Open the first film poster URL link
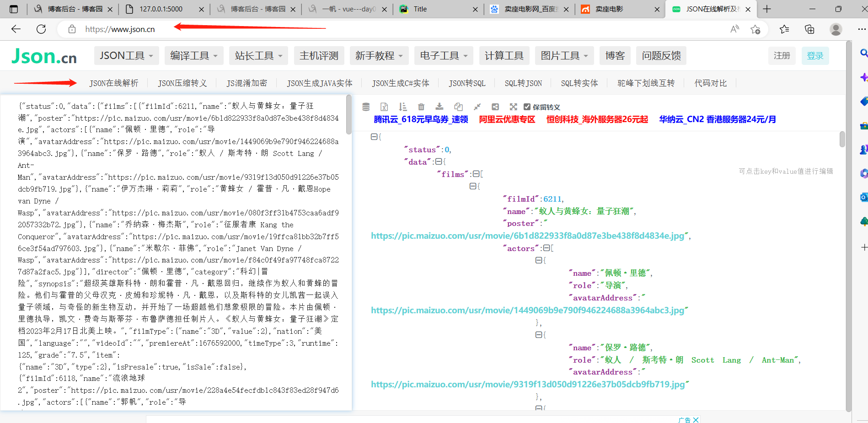Image resolution: width=868 pixels, height=423 pixels. point(528,236)
